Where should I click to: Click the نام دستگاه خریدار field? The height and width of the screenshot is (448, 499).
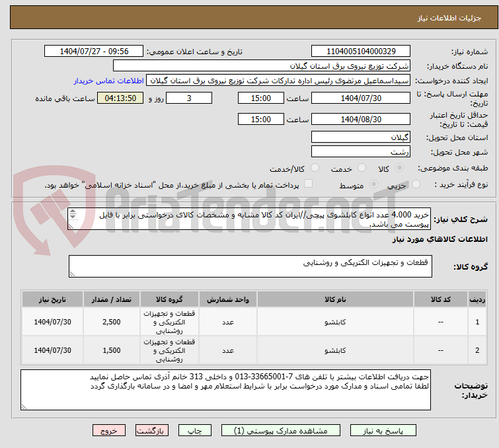click(x=262, y=66)
